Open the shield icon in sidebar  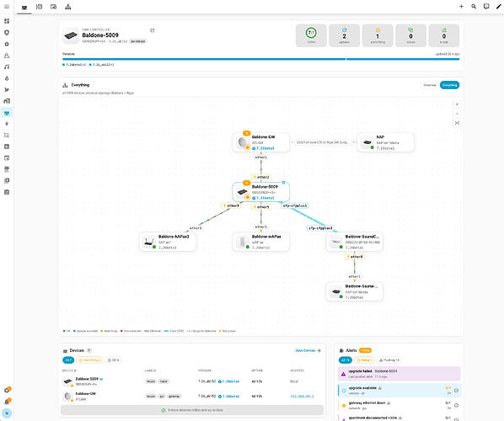pos(7,33)
